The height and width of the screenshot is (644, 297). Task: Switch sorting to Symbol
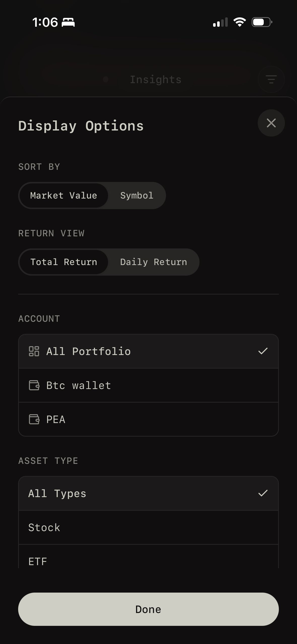click(x=137, y=196)
